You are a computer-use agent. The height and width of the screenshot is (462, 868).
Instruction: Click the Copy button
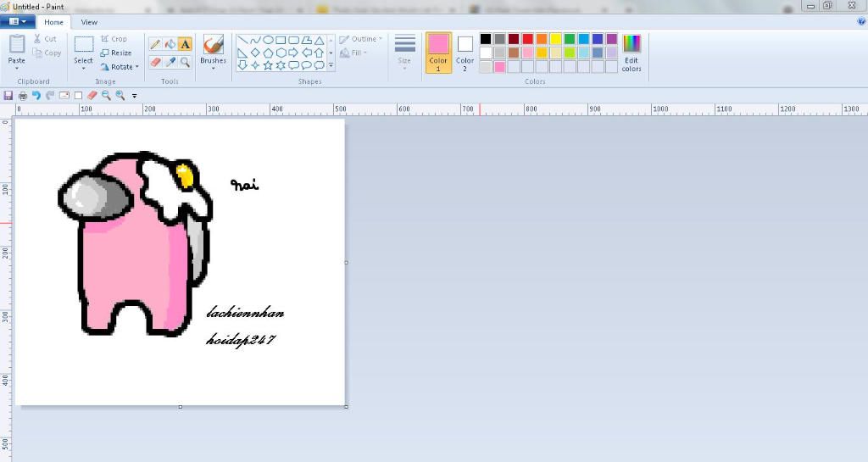[x=47, y=53]
